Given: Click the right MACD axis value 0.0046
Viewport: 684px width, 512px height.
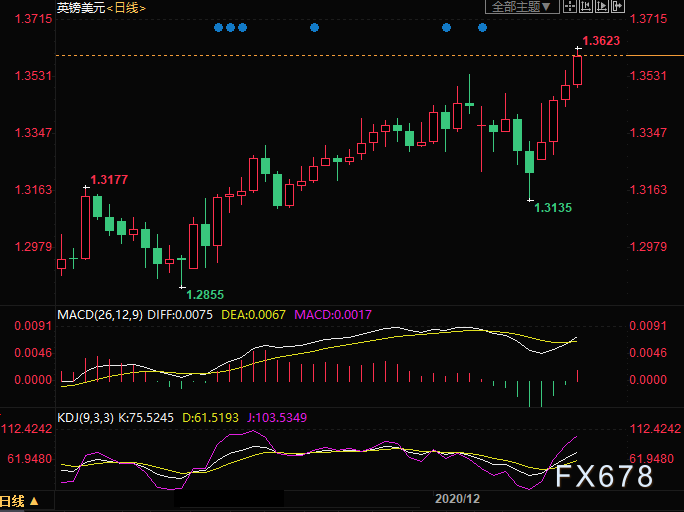Looking at the screenshot, I should [648, 353].
